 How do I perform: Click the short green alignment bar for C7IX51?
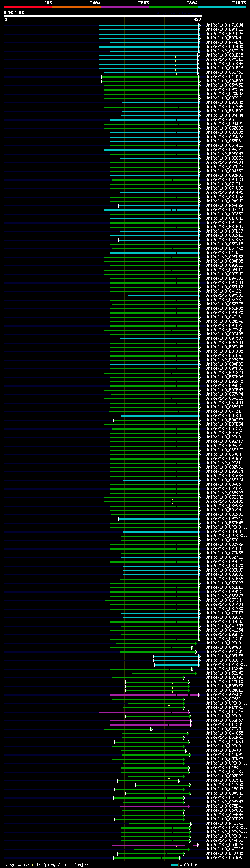[128, 729]
